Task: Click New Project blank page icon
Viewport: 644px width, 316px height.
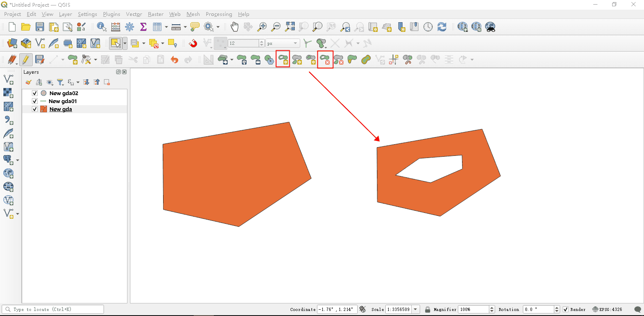Action: click(x=12, y=27)
